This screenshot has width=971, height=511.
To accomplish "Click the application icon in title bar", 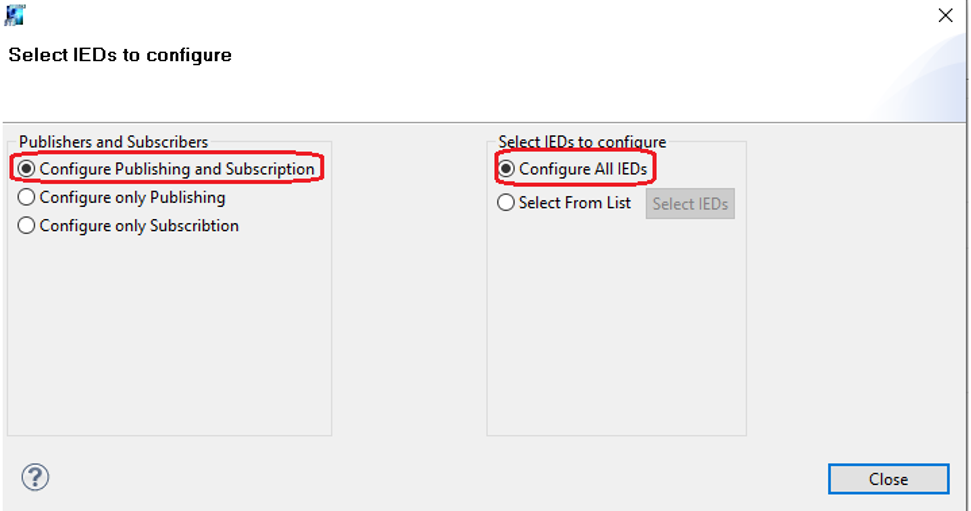I will (x=14, y=15).
